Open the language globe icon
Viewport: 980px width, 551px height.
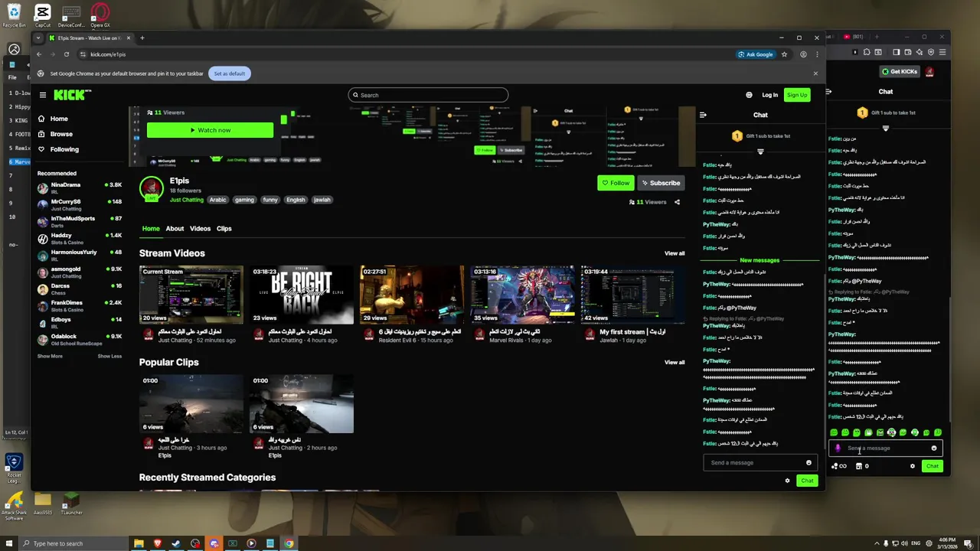pyautogui.click(x=749, y=95)
